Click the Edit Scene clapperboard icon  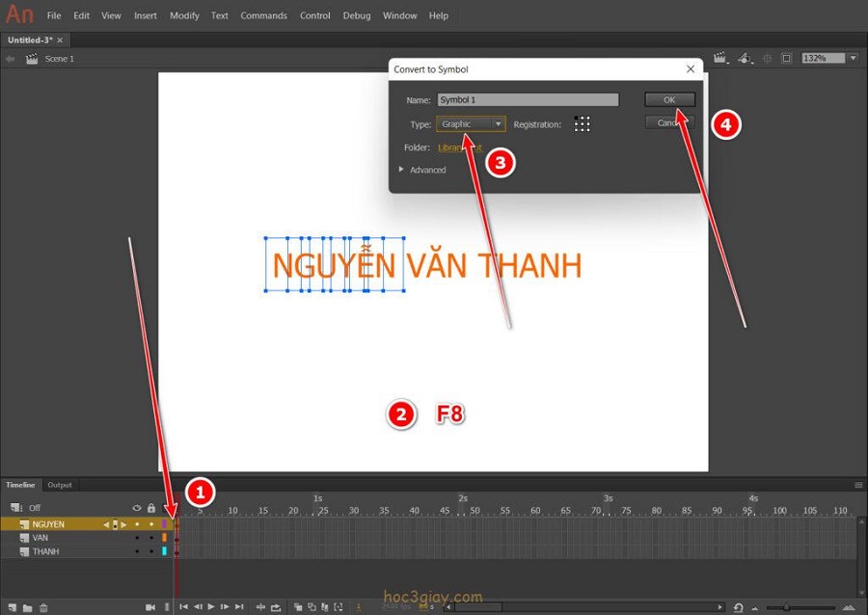click(719, 59)
